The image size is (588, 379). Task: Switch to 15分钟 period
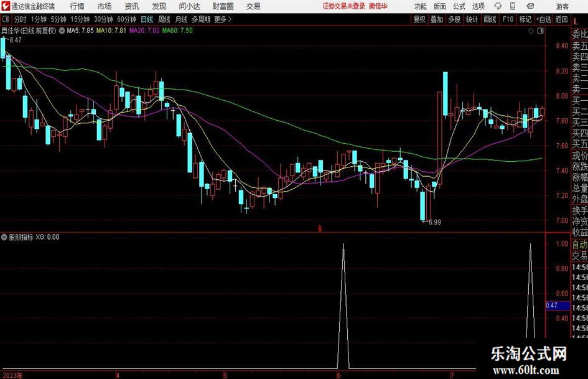[x=80, y=19]
